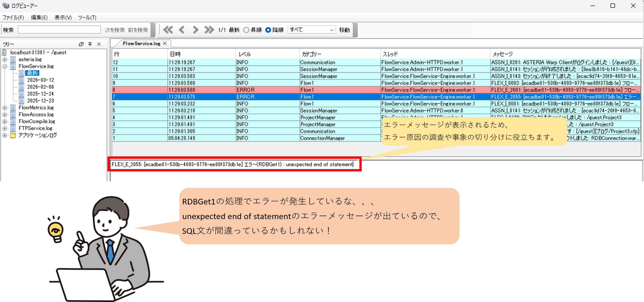The width and height of the screenshot is (644, 302).
Task: Collapse the FlowService.log tree node
Action: tap(4, 66)
